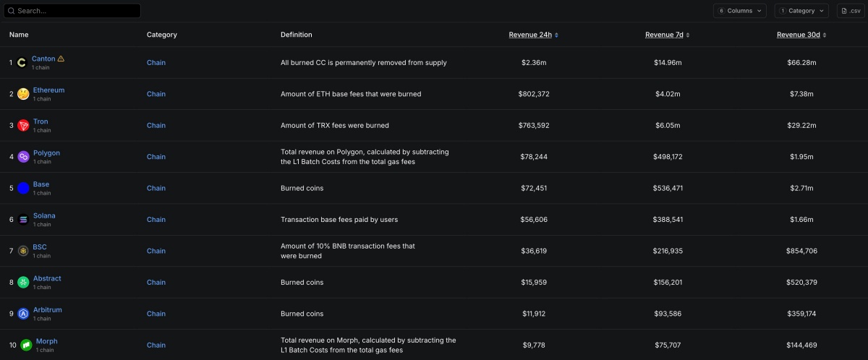Click the Arbitrum chain logo icon
The height and width of the screenshot is (360, 868).
pos(23,314)
